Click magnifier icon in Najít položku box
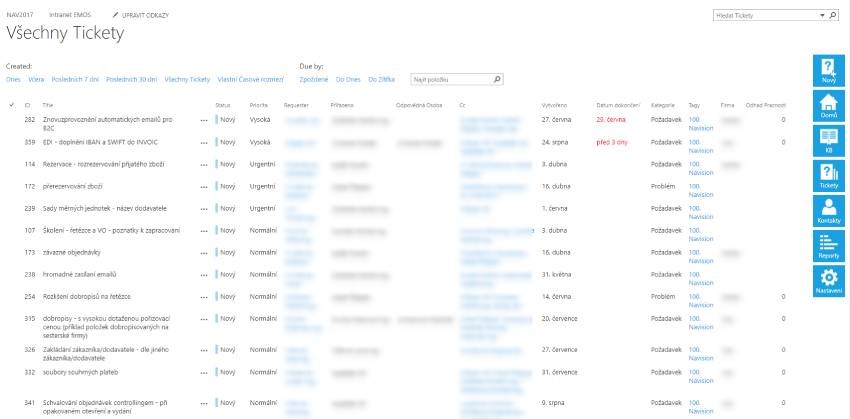The height and width of the screenshot is (419, 850). pos(497,80)
